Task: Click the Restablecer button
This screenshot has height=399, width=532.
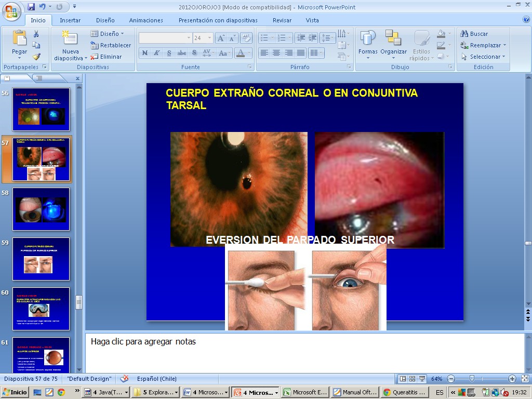Action: (x=111, y=45)
